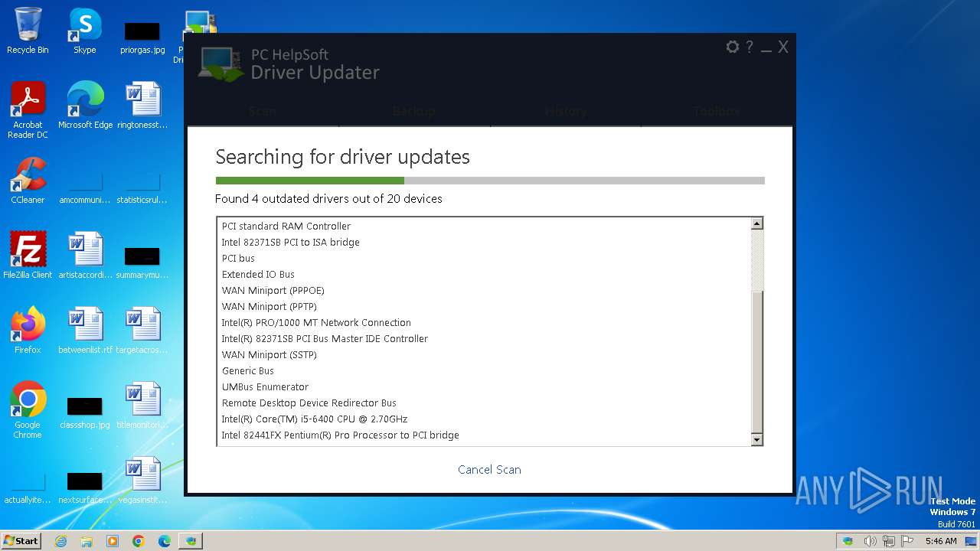
Task: Open classshop.jpg desktop file
Action: pos(85,413)
